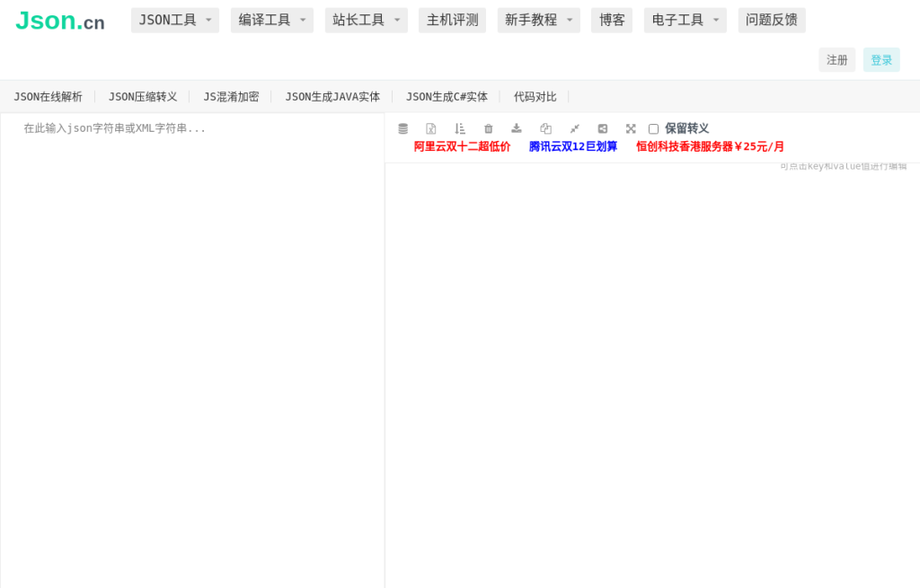Copy the result with the copy icon

tap(545, 128)
